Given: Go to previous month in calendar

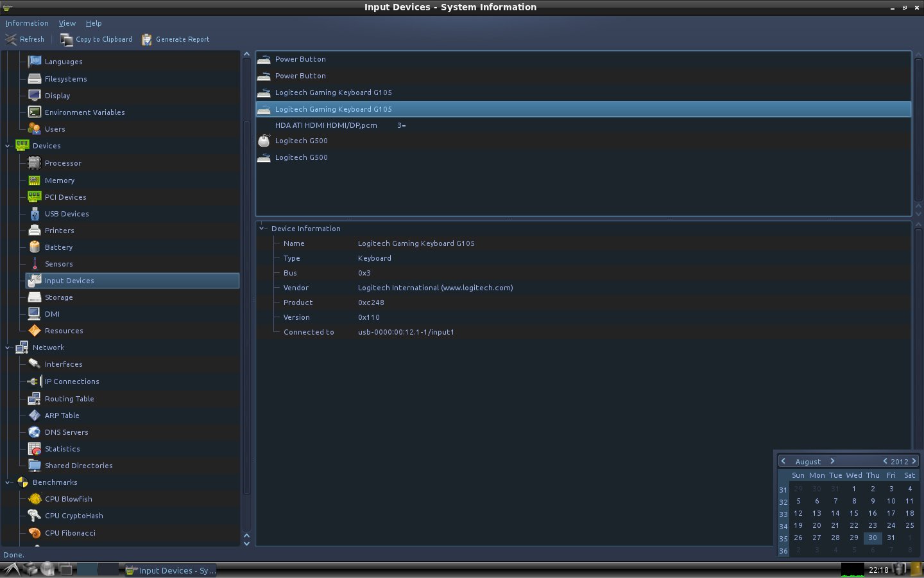Looking at the screenshot, I should [783, 461].
